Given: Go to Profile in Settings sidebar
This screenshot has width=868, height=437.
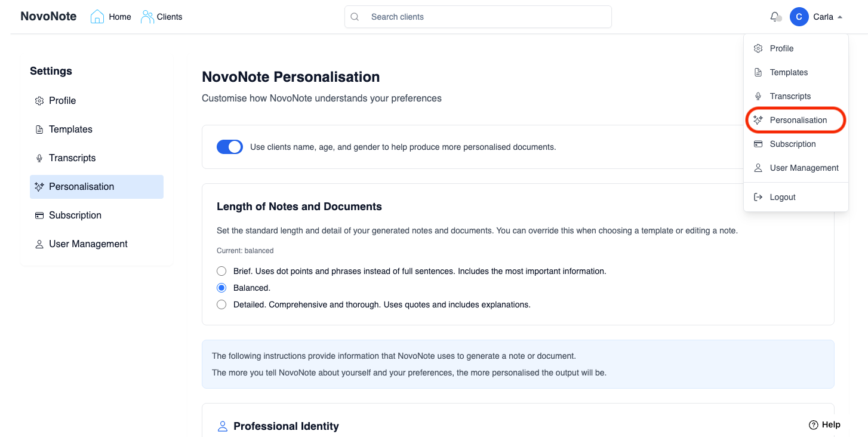Looking at the screenshot, I should [62, 101].
